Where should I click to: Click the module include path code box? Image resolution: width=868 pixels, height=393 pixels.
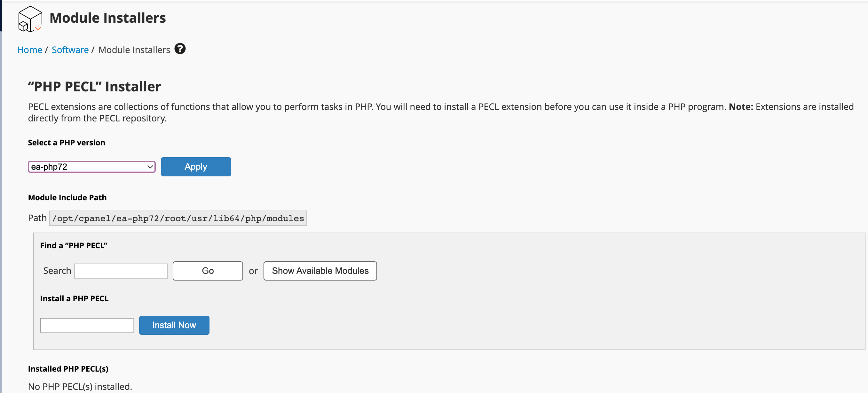click(x=178, y=218)
